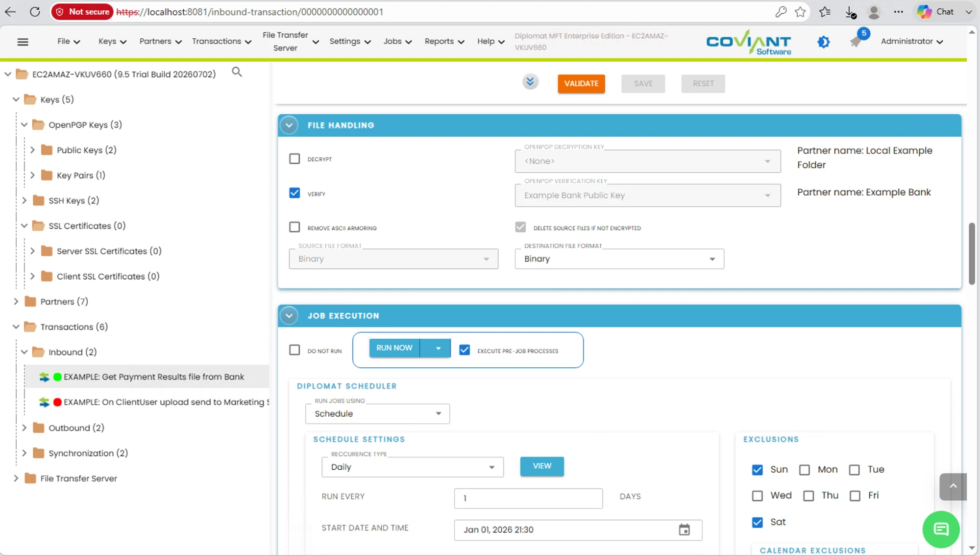Viewport: 980px width, 556px height.
Task: Collapse the File Handling section
Action: tap(289, 126)
